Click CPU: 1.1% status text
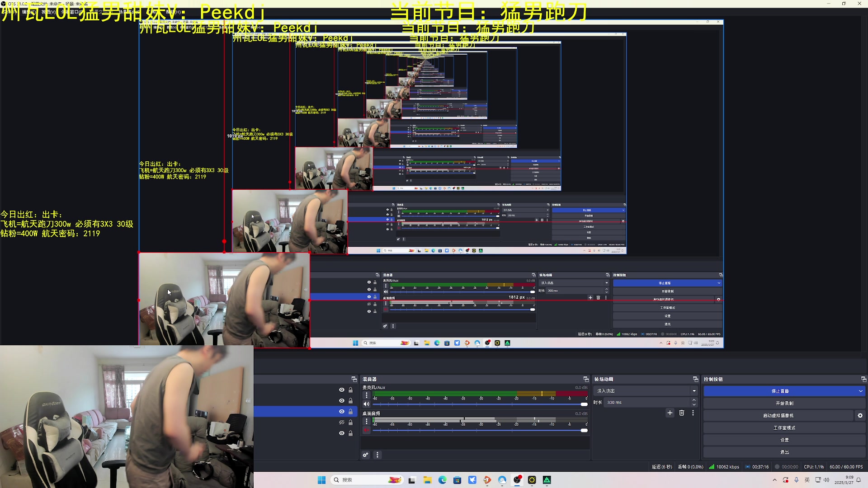Screen dimensions: 868x488 [x=814, y=467]
